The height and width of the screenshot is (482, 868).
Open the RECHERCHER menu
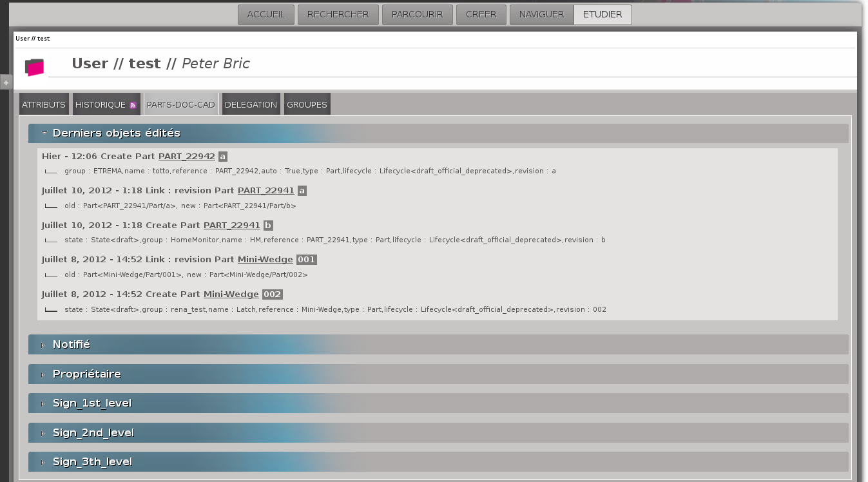338,15
